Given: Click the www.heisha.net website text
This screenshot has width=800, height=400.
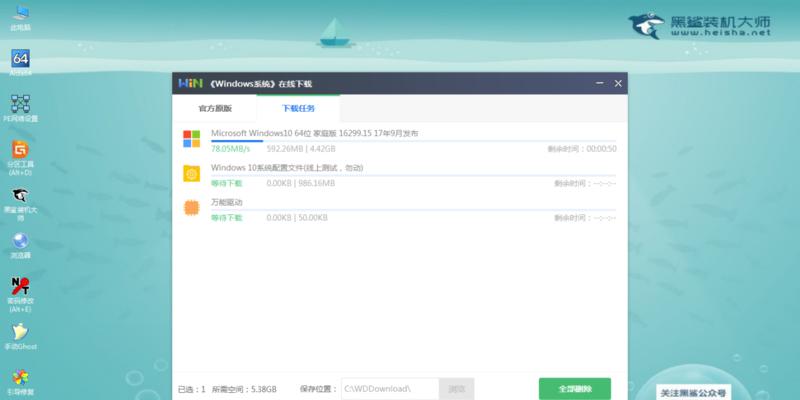Looking at the screenshot, I should 721,33.
